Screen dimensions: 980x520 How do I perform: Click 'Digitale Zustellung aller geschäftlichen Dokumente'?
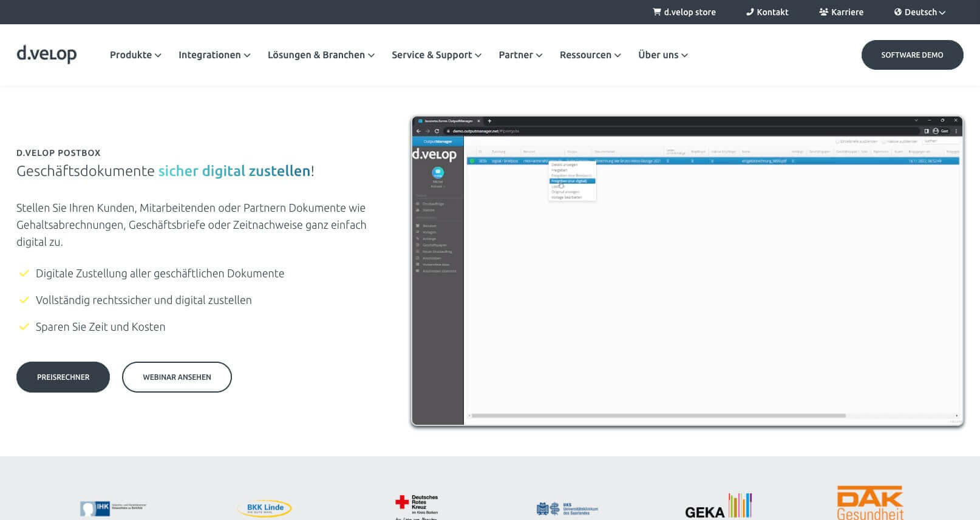(160, 274)
